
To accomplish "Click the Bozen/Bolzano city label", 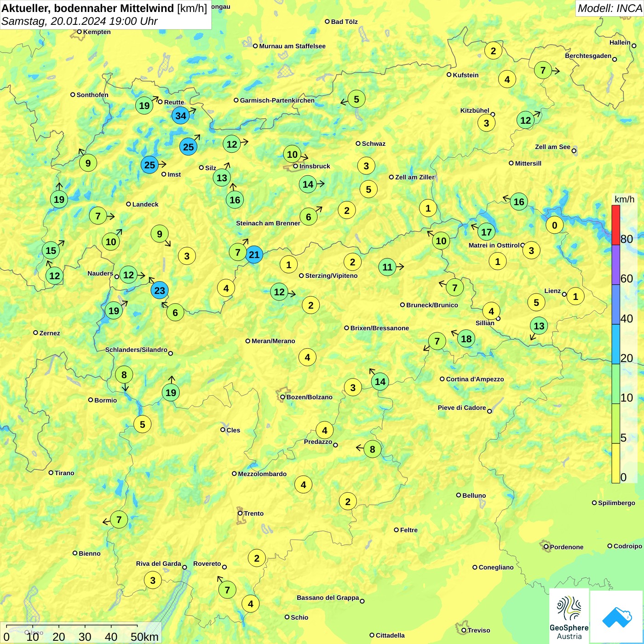I will click(x=310, y=397).
